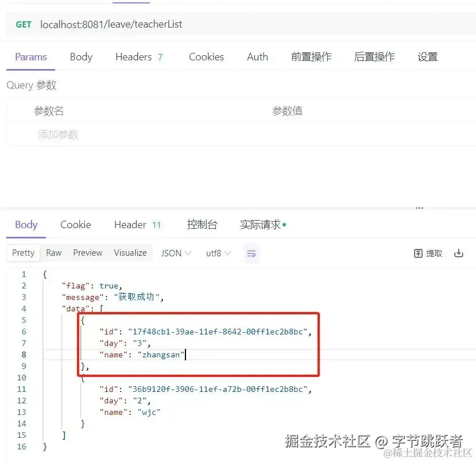476x462 pixels.
Task: Switch to the Auth tab
Action: 257,57
